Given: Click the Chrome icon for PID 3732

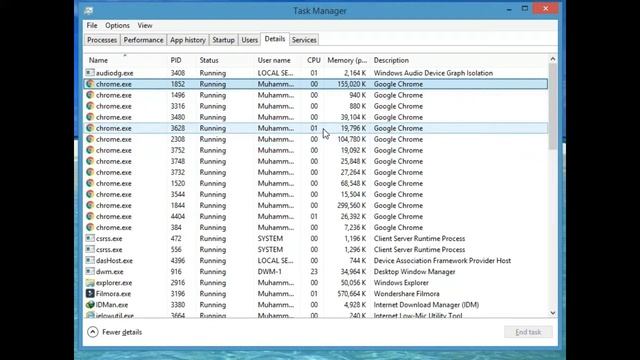Looking at the screenshot, I should coord(90,172).
